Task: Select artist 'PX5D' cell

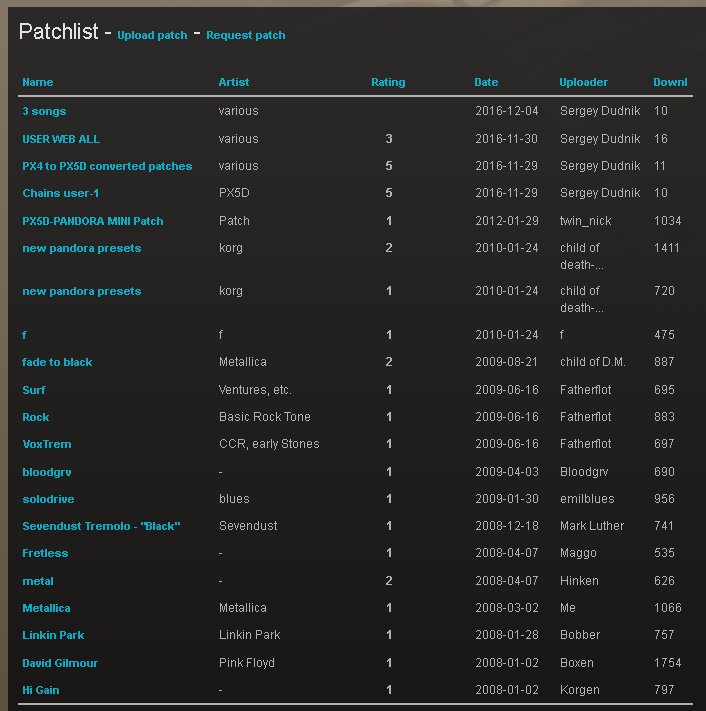Action: (x=234, y=193)
